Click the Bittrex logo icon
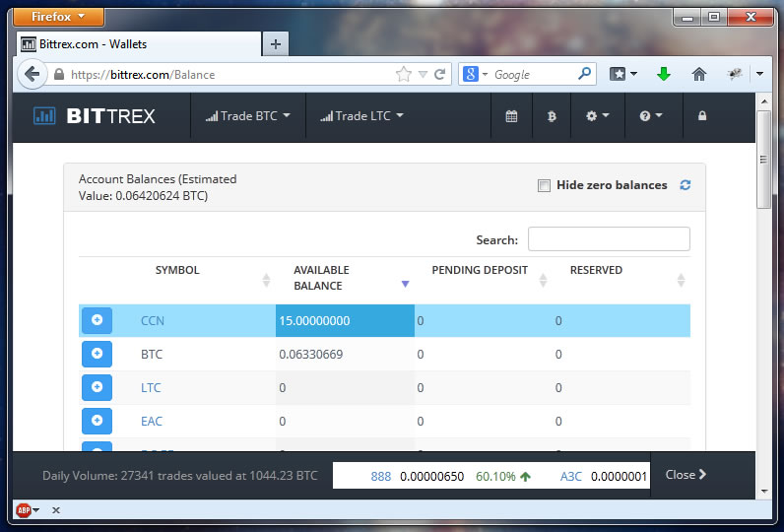This screenshot has height=532, width=784. coord(44,116)
